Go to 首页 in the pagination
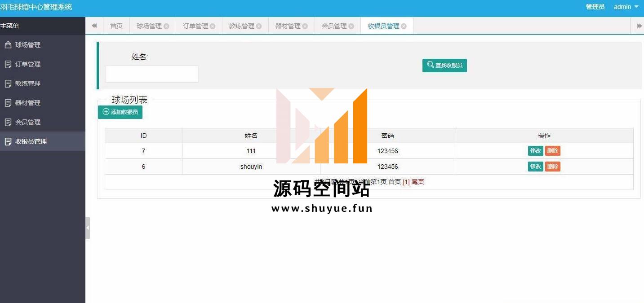 pyautogui.click(x=395, y=182)
